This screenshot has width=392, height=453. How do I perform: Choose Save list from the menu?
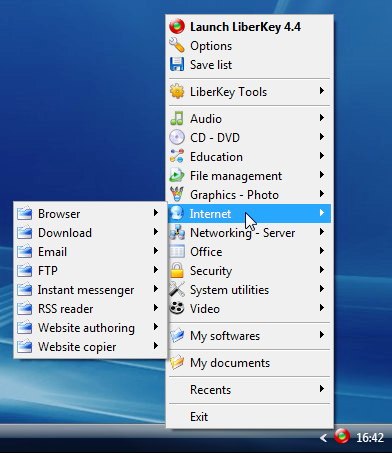coord(249,65)
